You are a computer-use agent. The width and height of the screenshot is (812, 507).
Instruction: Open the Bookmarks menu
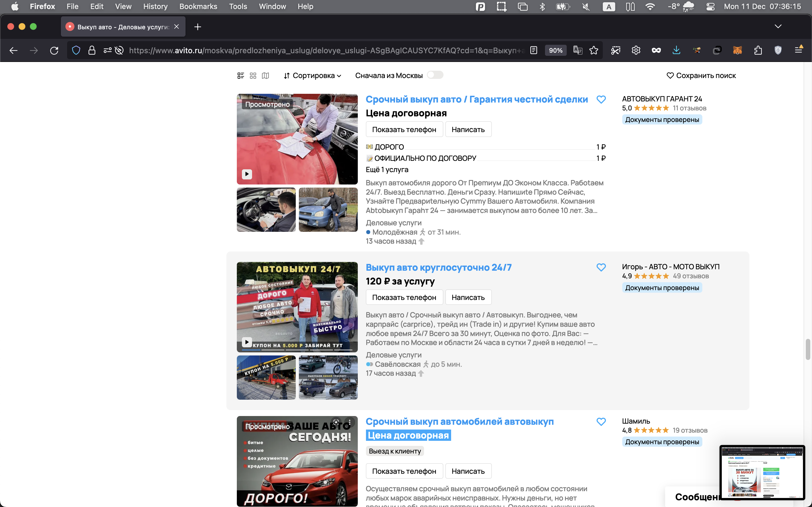click(x=198, y=6)
